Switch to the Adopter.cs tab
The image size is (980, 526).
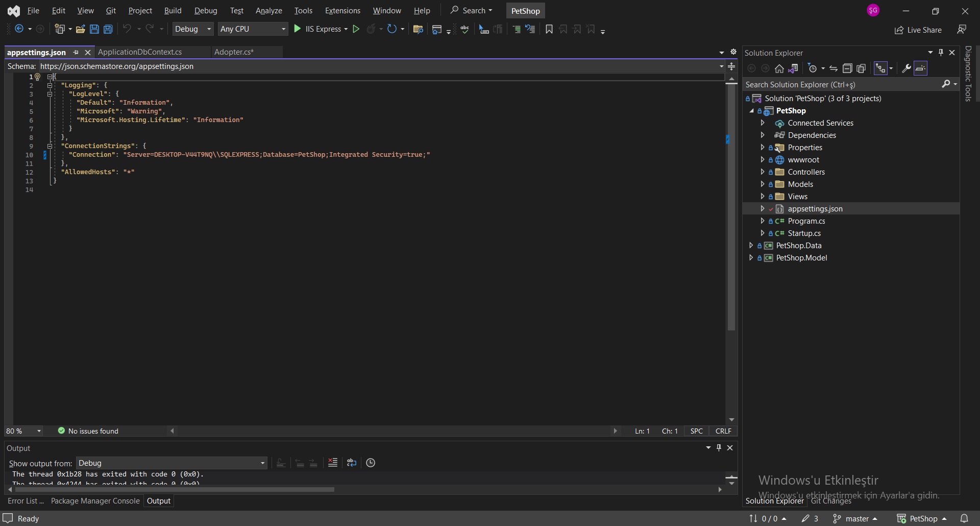pyautogui.click(x=234, y=52)
